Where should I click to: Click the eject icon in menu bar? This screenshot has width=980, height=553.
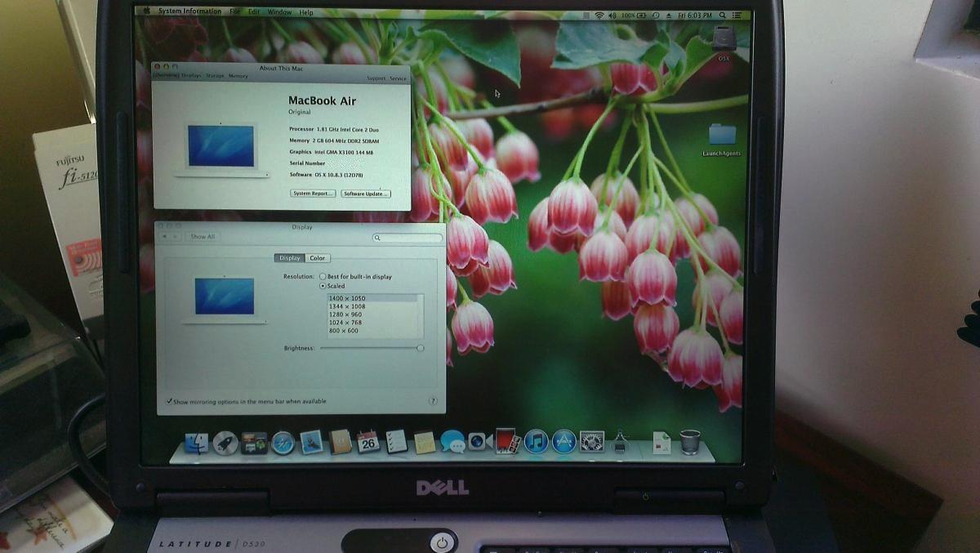669,16
